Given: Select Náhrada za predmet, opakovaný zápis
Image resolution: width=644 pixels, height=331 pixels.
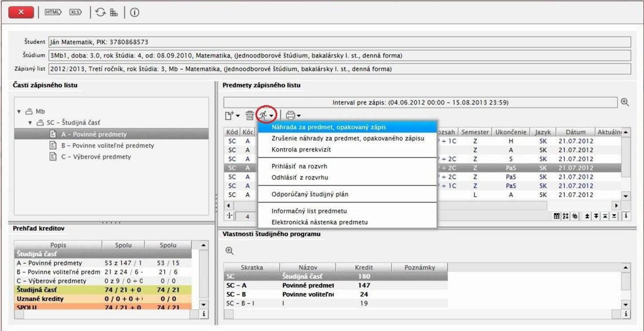Looking at the screenshot, I should coord(328,127).
